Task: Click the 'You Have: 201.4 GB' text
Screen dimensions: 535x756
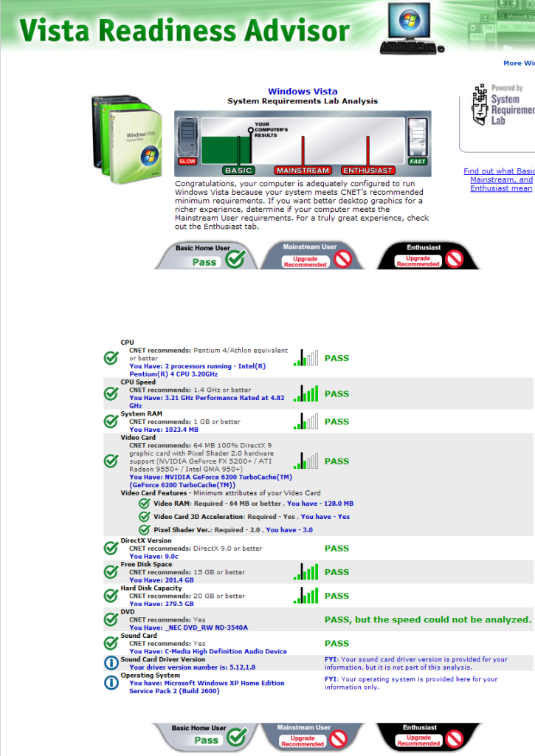Action: tap(162, 580)
